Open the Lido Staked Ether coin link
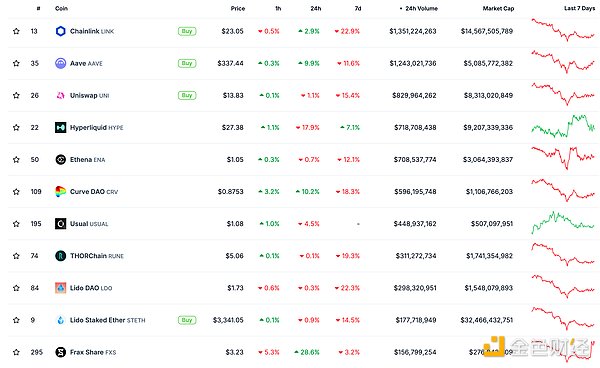This screenshot has width=600, height=368. (108, 320)
